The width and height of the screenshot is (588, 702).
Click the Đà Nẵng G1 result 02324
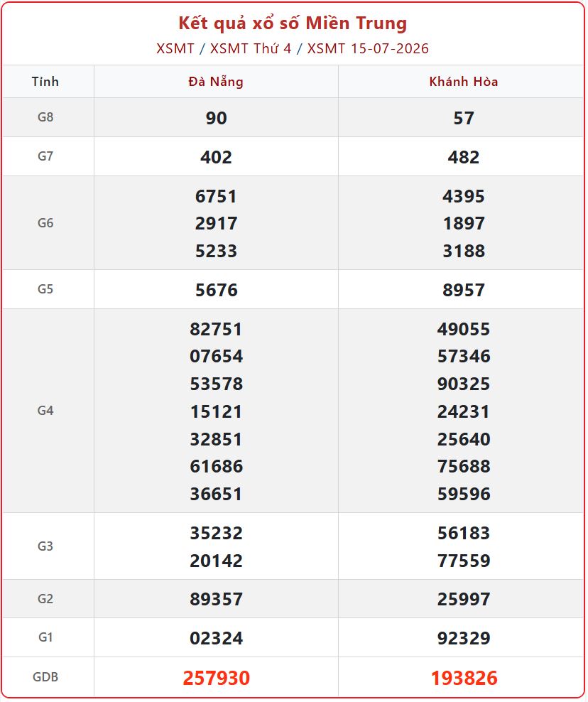coord(216,638)
